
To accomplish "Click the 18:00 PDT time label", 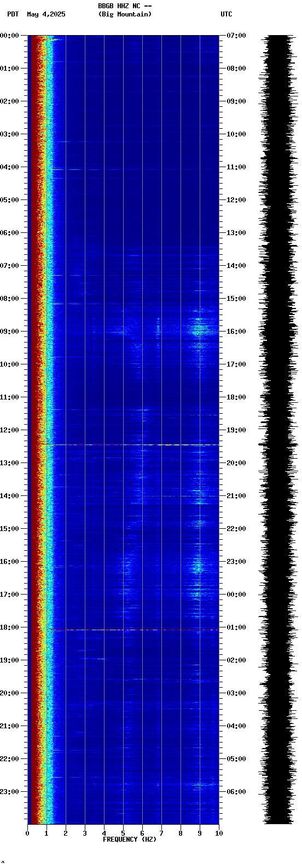I will click(10, 627).
